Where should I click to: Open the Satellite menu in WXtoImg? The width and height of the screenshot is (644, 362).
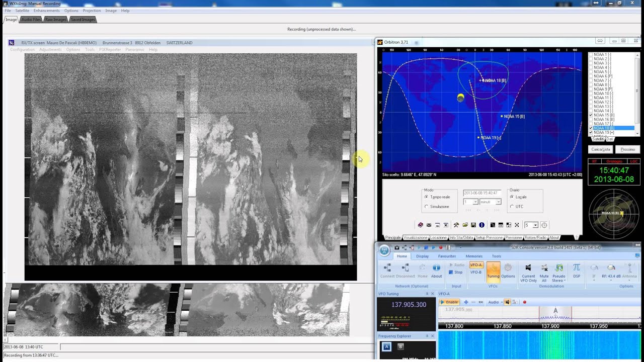[22, 11]
